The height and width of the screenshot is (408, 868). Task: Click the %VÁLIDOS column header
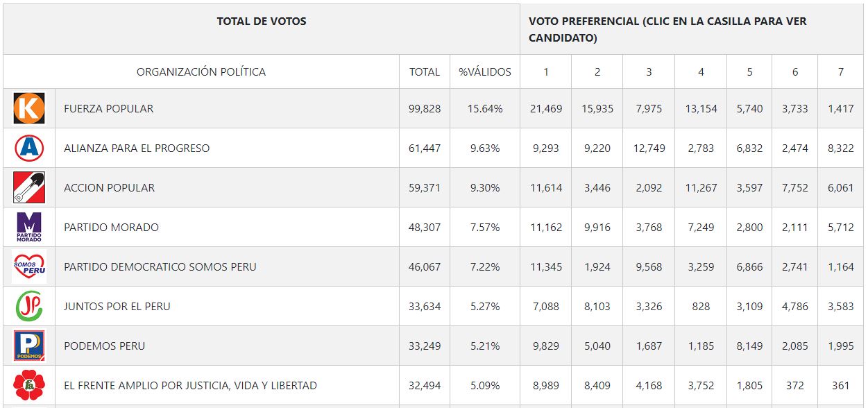(485, 71)
